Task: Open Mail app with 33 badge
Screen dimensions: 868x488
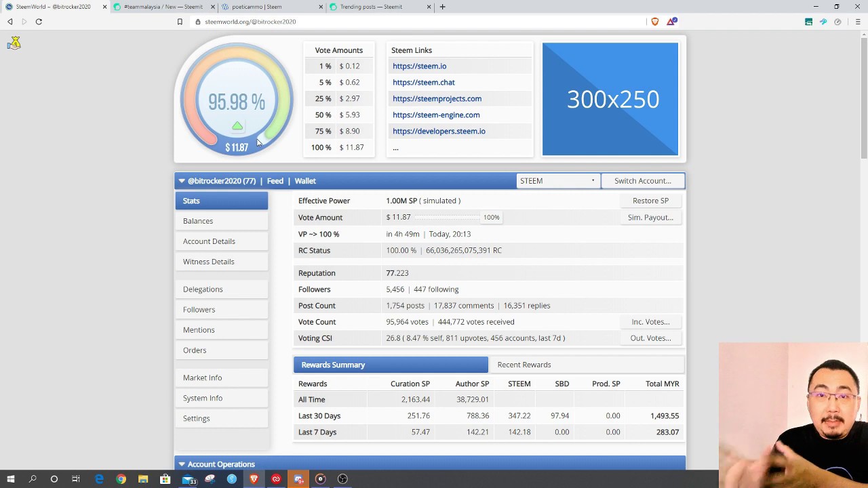Action: (189, 479)
